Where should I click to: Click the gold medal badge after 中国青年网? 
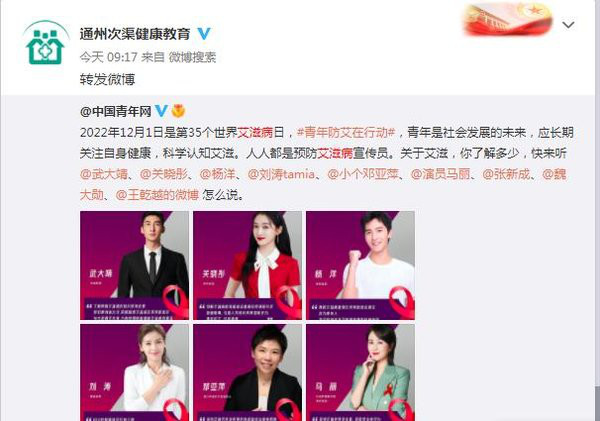(178, 111)
